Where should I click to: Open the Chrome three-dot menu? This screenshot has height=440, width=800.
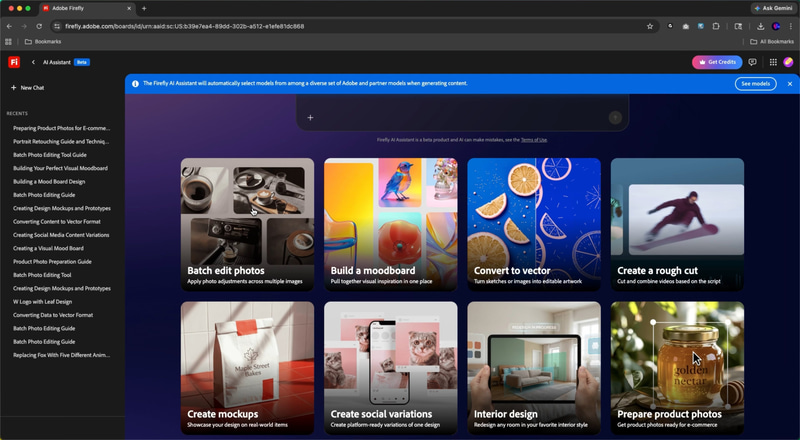pyautogui.click(x=790, y=27)
